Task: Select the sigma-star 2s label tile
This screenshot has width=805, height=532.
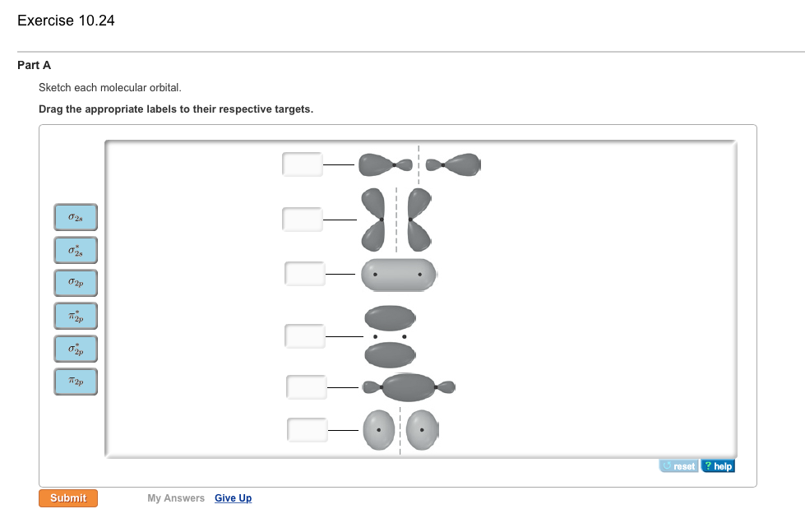Action: [76, 250]
